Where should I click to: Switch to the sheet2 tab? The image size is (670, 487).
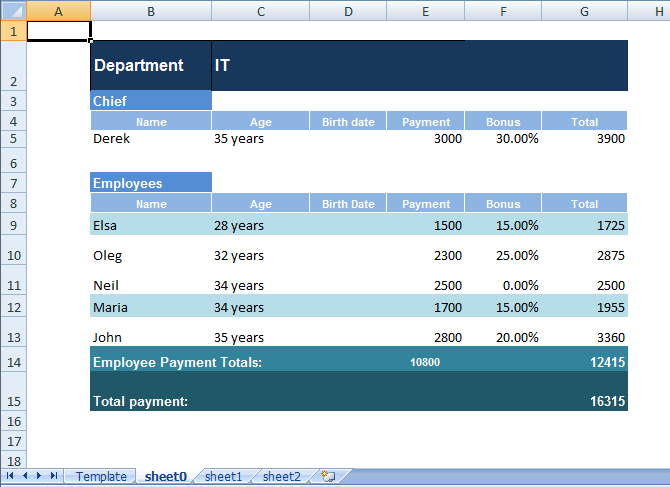(282, 476)
